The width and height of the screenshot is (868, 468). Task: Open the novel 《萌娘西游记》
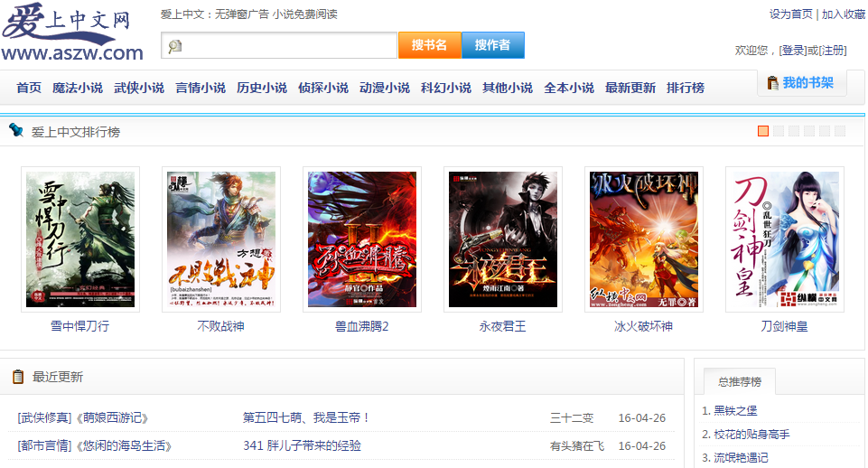[x=111, y=417]
